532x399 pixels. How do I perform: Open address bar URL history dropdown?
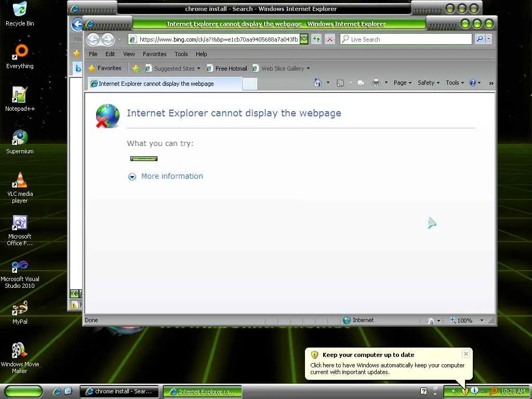coord(304,39)
